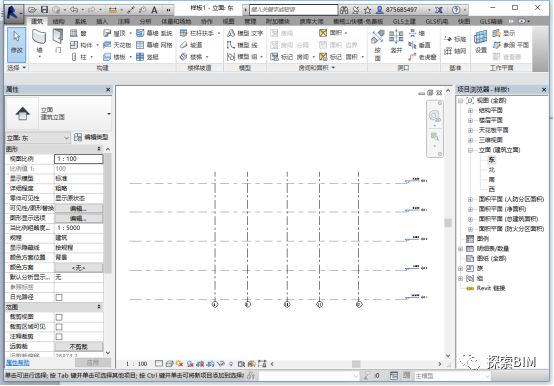
Task: Collapse the 立面 (建筑立面) tree node
Action: pos(470,150)
